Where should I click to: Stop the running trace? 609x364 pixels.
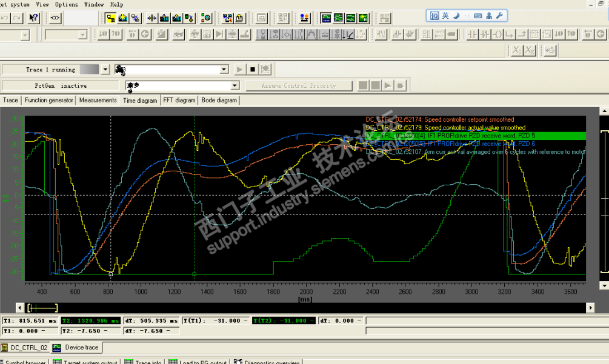pyautogui.click(x=253, y=70)
